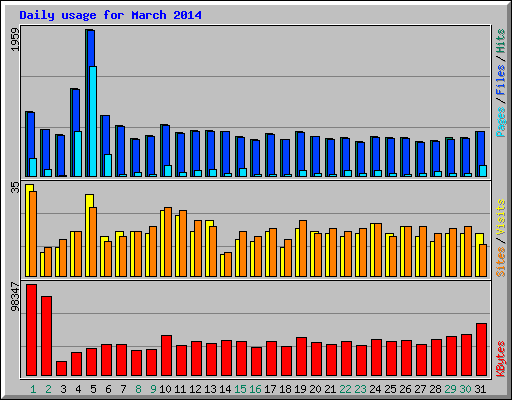Click day 26 on the x-axis
Image resolution: width=512 pixels, height=400 pixels.
(405, 389)
